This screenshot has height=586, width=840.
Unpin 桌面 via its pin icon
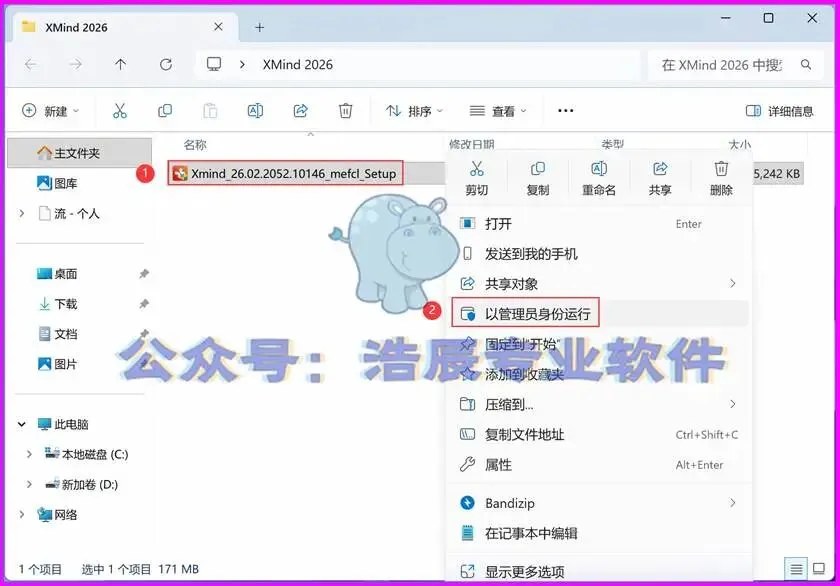(144, 274)
